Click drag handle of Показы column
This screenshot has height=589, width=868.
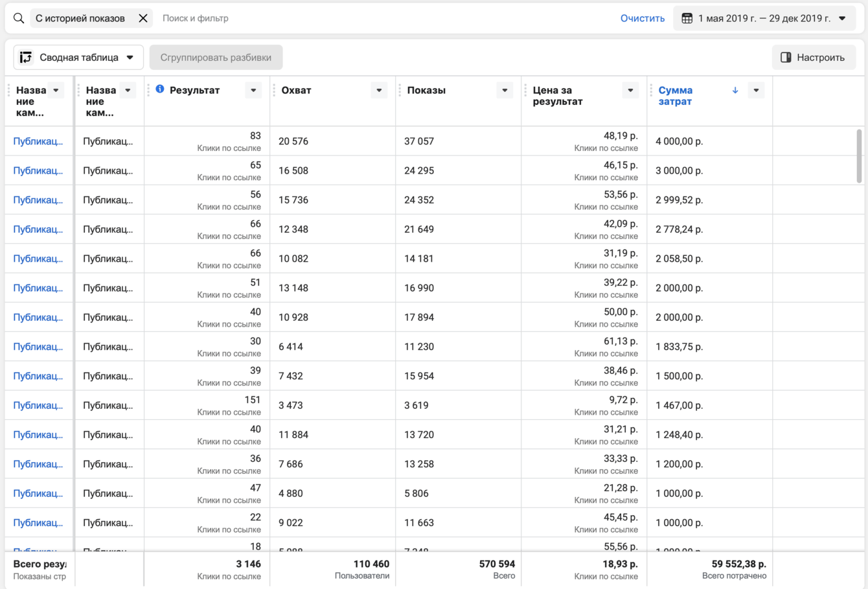400,90
